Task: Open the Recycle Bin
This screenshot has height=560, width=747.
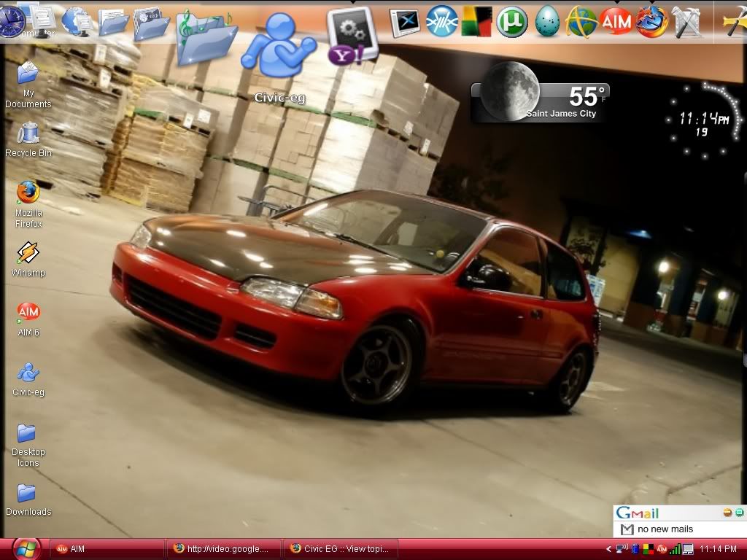Action: point(28,134)
